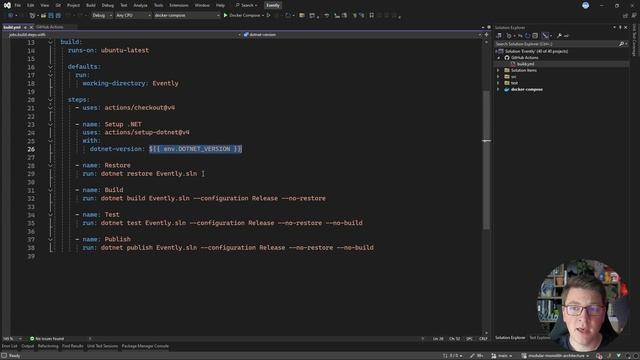Open the Debug configuration dropdown
This screenshot has width=640, height=360.
coord(102,16)
